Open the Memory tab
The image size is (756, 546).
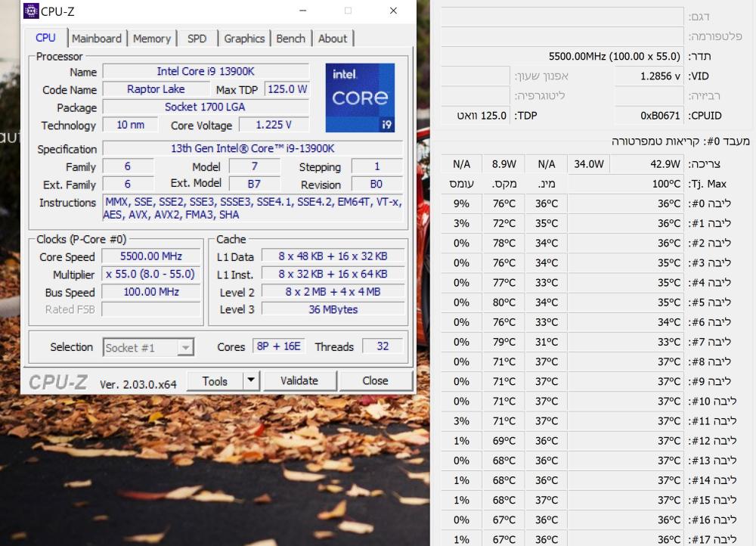click(x=151, y=39)
